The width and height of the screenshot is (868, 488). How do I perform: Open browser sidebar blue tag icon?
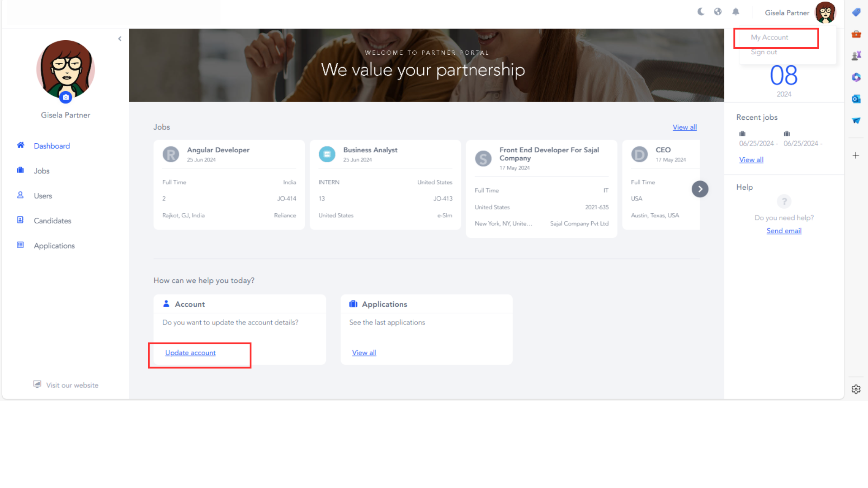(x=856, y=12)
